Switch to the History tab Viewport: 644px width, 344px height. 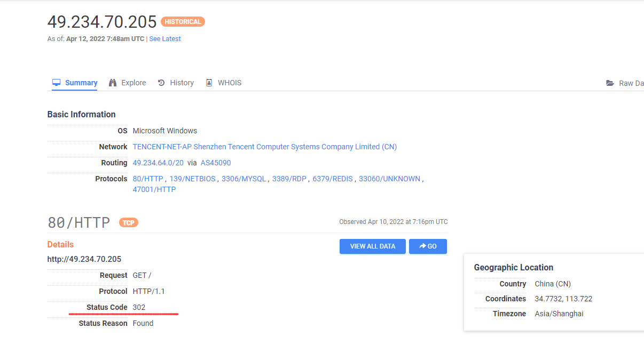182,83
